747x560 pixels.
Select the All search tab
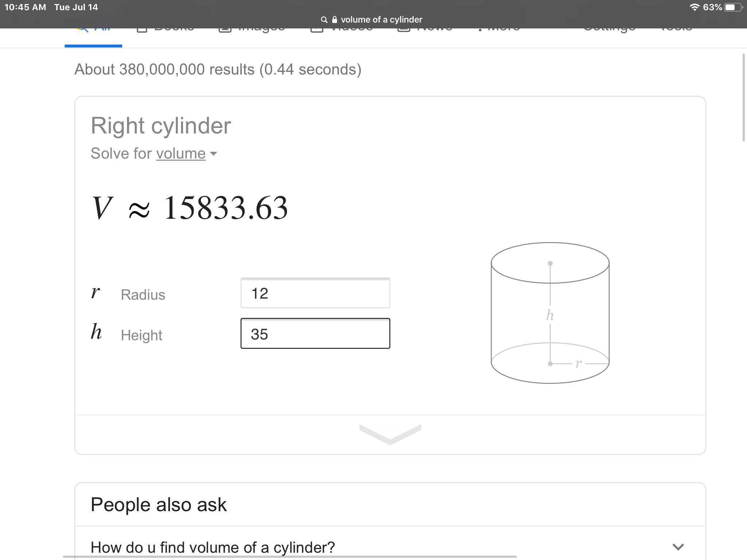[x=93, y=36]
